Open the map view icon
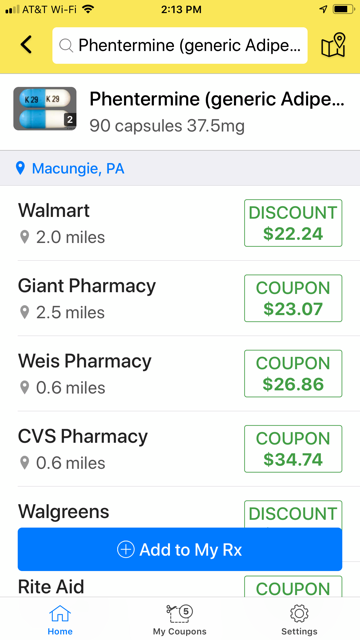Image resolution: width=360 pixels, height=640 pixels. 333,45
